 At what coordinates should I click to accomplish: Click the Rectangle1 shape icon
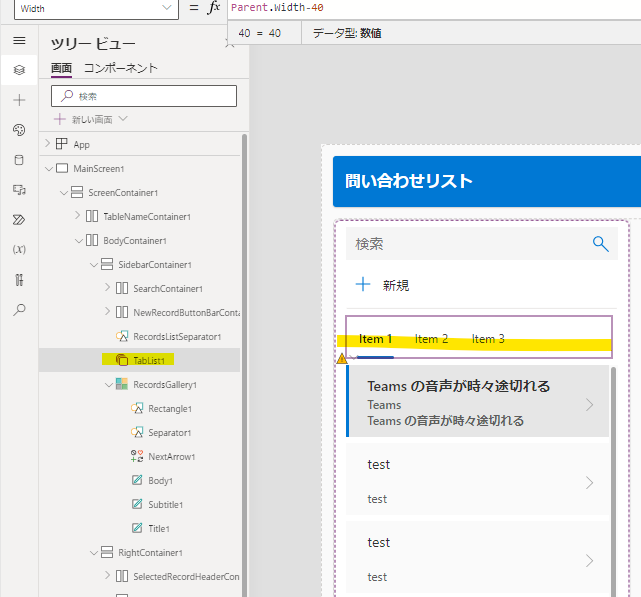point(137,408)
